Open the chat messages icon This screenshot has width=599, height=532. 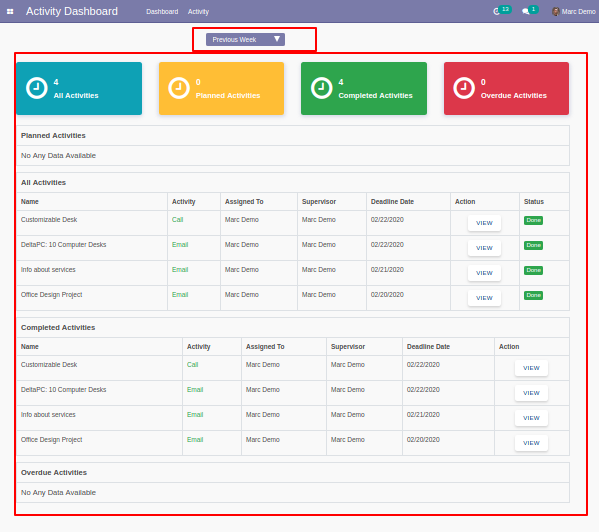(x=526, y=11)
